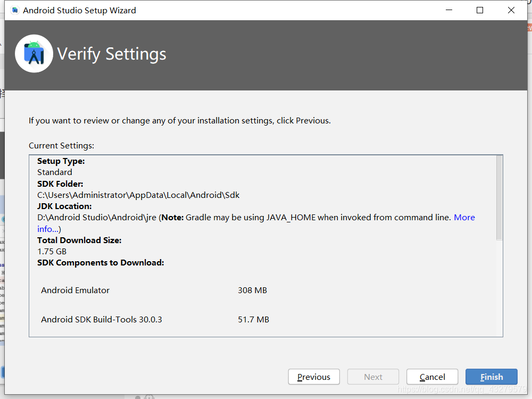Screen dimensions: 532x399
Task: Click the '308 MB' size value
Action: point(252,290)
